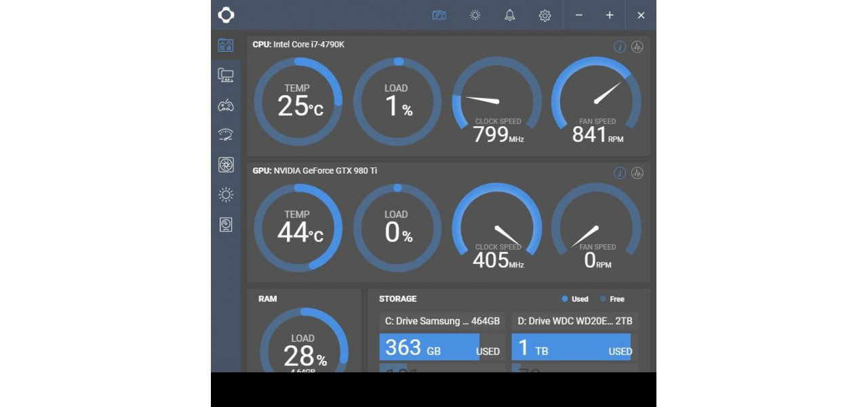Open GPU activity graph icon
This screenshot has height=407, width=868.
pos(637,173)
